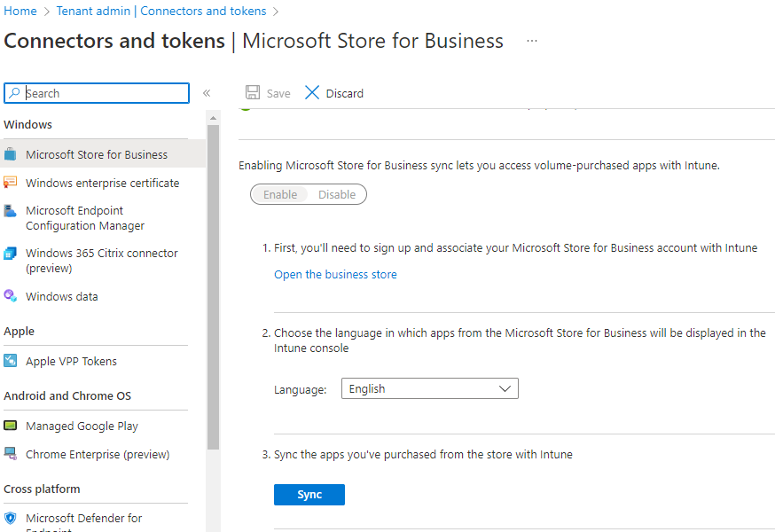The image size is (775, 532).
Task: Open Tenant admin Connectors and tokens breadcrumb
Action: coord(161,11)
